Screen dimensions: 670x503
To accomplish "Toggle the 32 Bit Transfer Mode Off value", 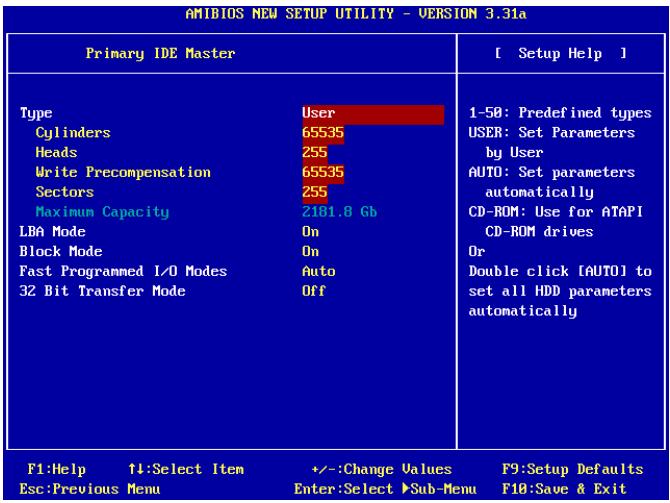I will click(314, 291).
